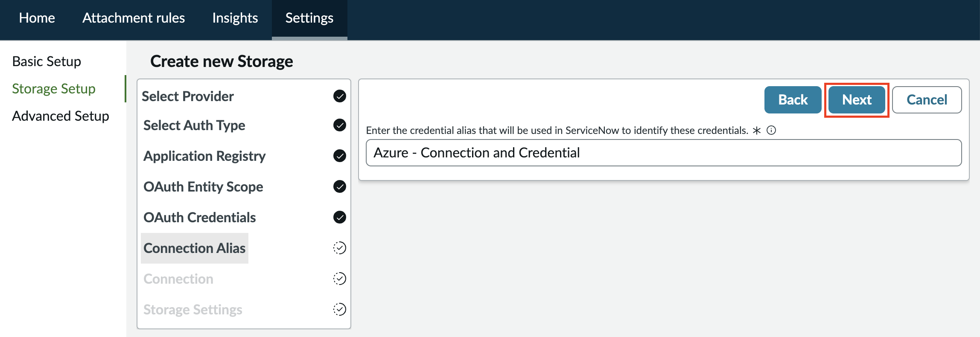Click the Application Registry checkmark icon
980x337 pixels.
[x=340, y=156]
